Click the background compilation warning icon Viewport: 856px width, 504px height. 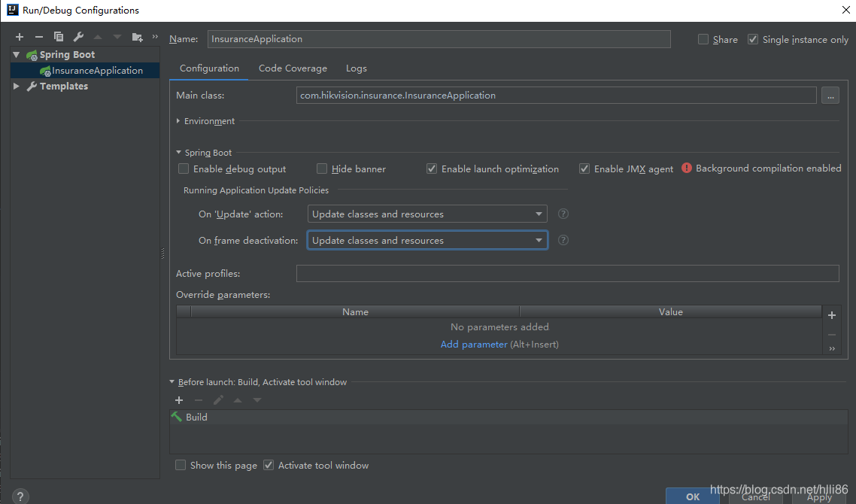tap(687, 169)
